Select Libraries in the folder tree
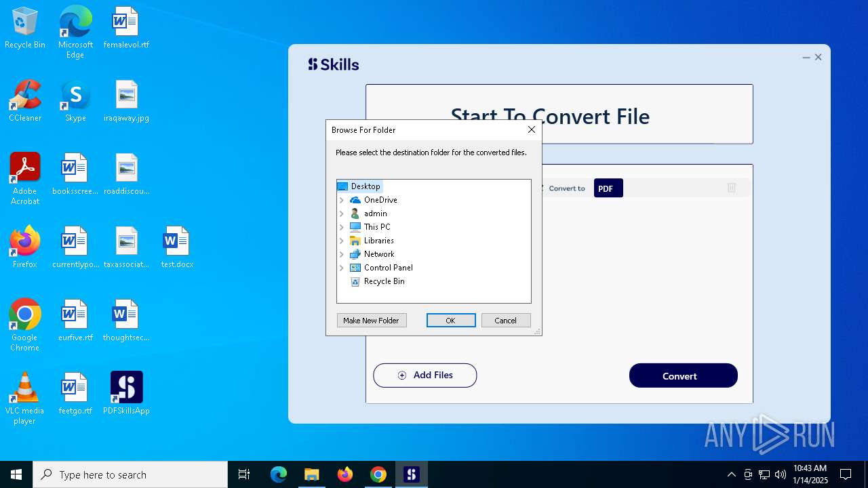Screen dimensions: 868x488 (372, 241)
